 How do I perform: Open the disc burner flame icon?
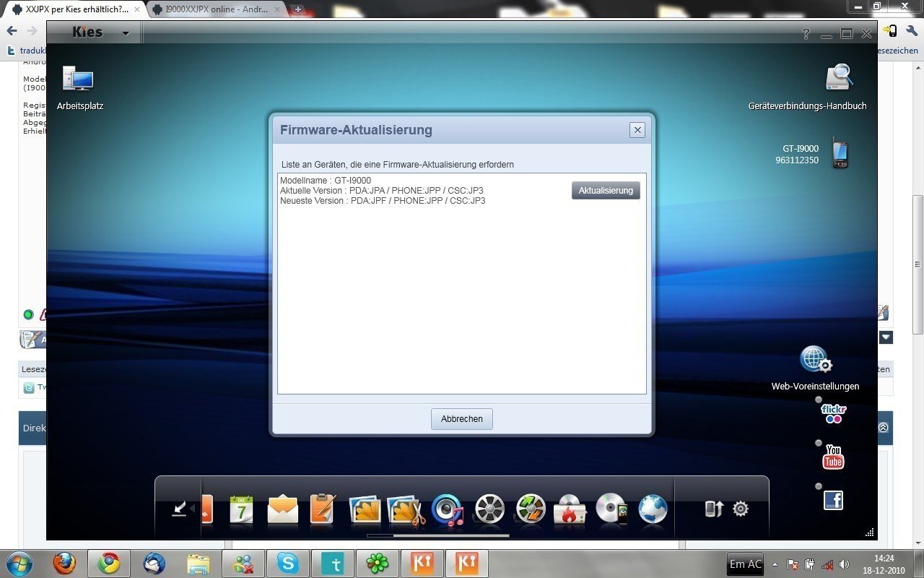570,509
